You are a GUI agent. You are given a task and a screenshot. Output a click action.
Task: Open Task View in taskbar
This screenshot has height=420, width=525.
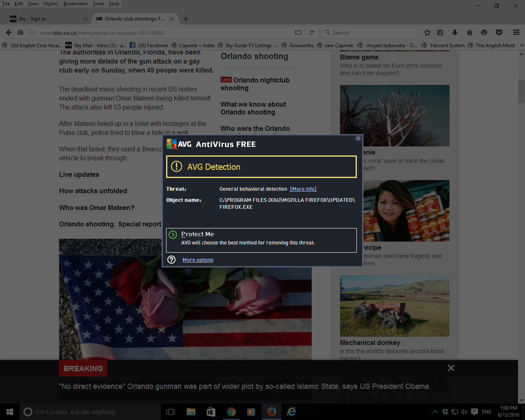point(171,412)
